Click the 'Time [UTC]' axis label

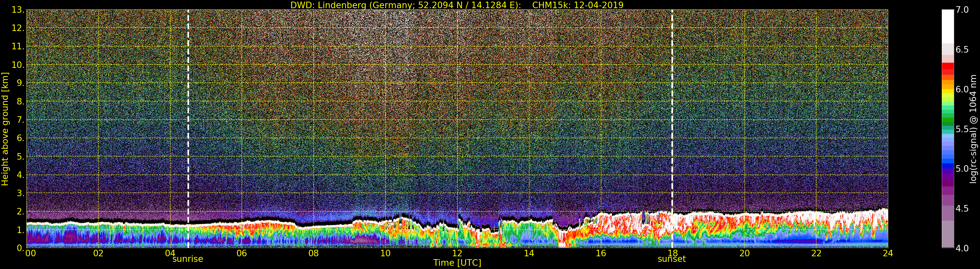point(457,263)
